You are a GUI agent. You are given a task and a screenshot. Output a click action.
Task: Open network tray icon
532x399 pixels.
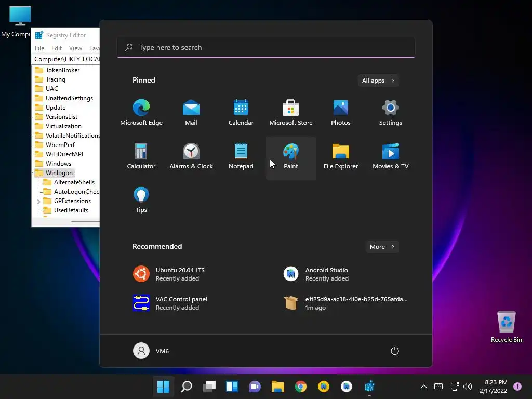tap(455, 387)
